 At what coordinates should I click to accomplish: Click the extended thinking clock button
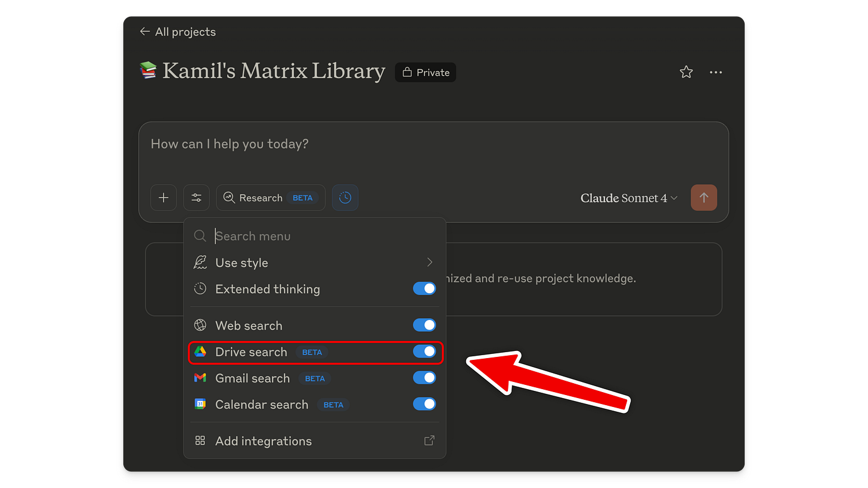click(x=345, y=198)
